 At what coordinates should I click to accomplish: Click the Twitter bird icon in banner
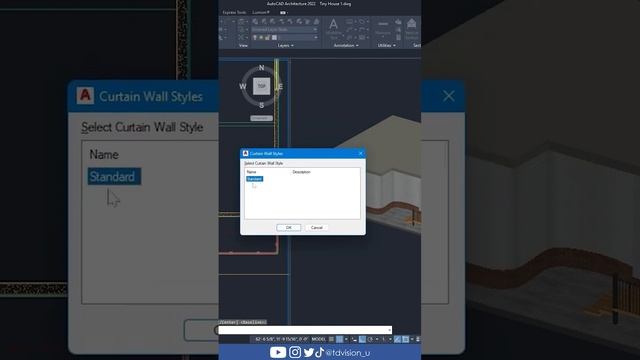[x=309, y=352]
